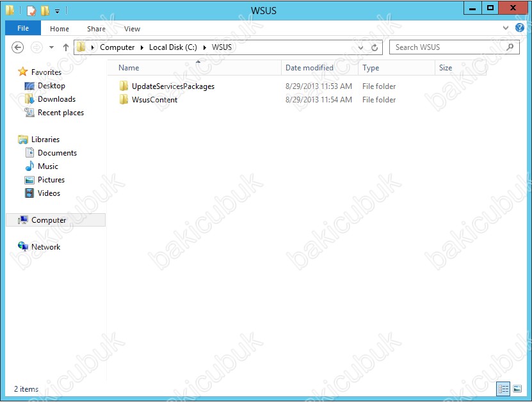Go forward with the Forward arrow button
Screen dimensions: 532x402
pos(36,47)
